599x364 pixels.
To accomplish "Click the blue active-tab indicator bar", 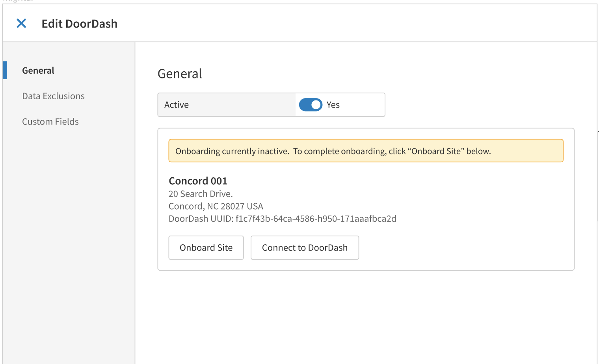I will click(4, 70).
